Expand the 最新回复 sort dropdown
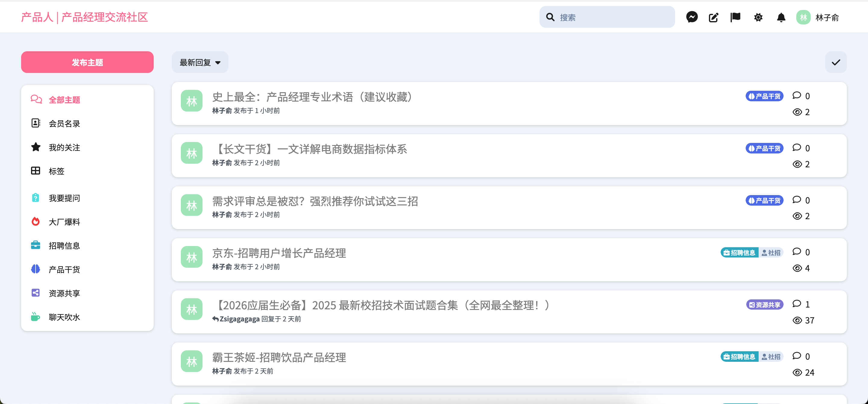 coord(200,62)
